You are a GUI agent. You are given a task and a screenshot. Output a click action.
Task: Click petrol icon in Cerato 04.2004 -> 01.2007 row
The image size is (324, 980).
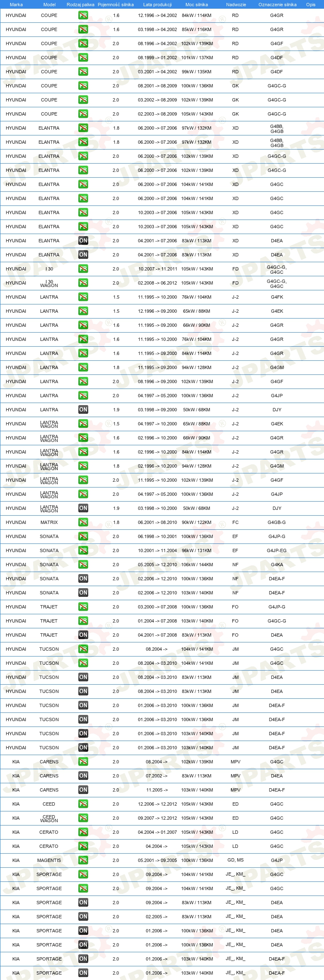tap(83, 832)
